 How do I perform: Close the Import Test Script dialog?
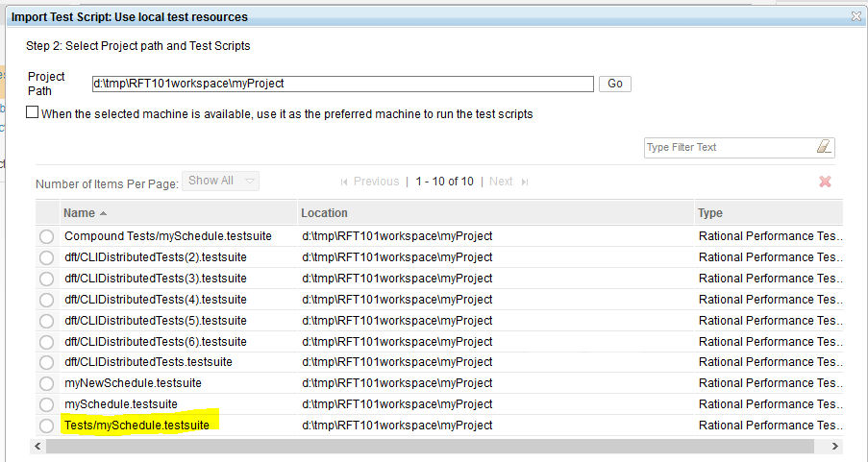click(856, 16)
